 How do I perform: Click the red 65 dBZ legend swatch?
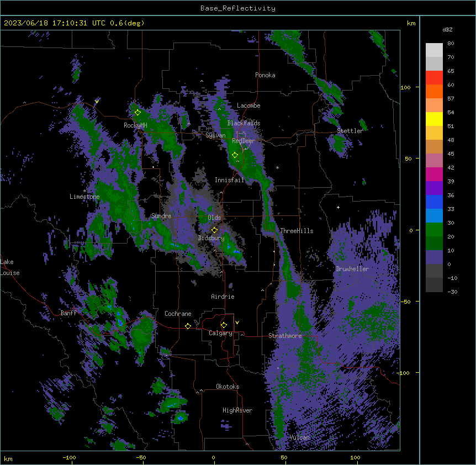pos(434,77)
